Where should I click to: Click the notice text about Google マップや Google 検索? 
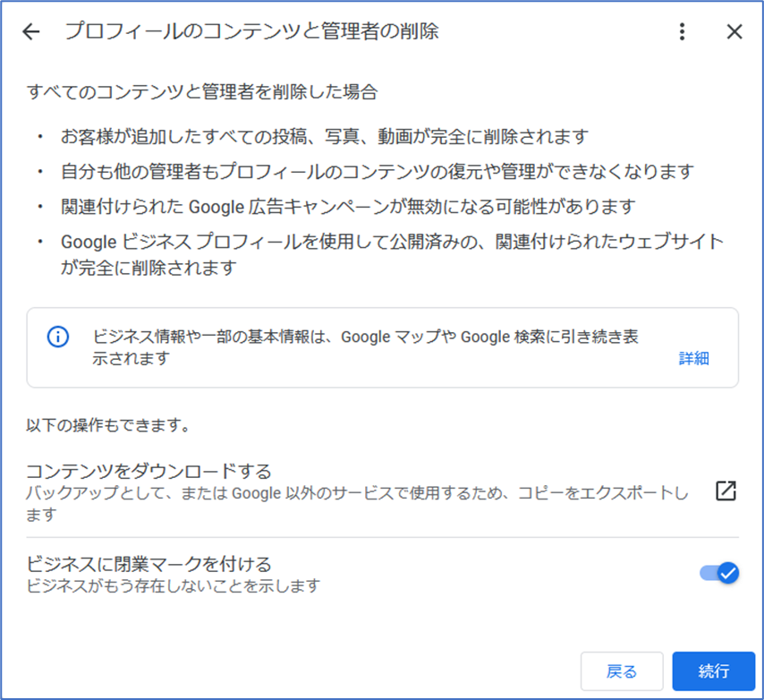pos(365,347)
